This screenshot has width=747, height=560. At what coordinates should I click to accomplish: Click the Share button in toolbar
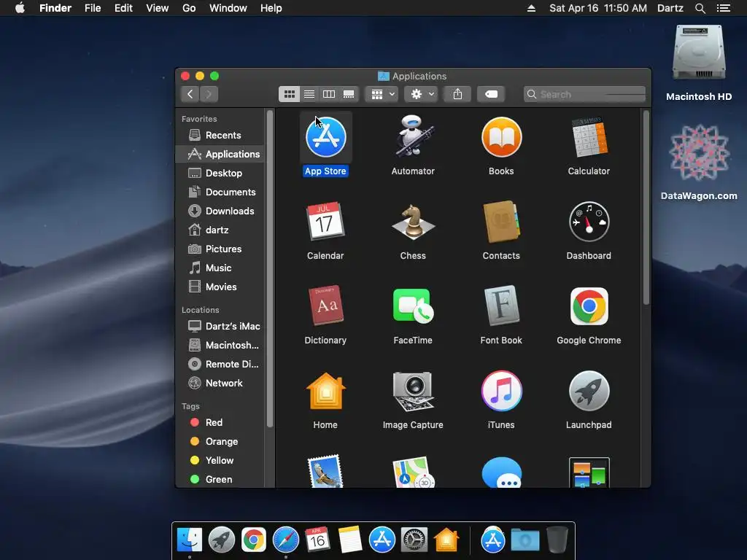point(457,94)
